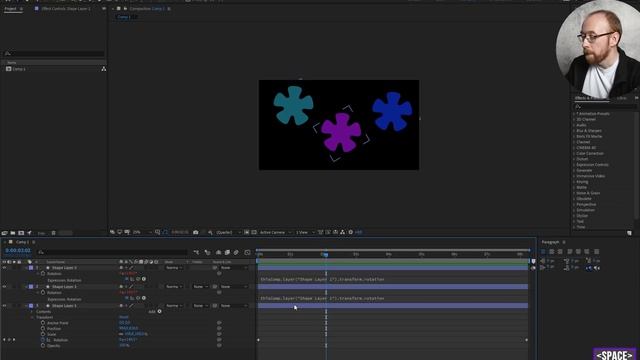The height and width of the screenshot is (360, 640).
Task: Open expression language menu on first expression row
Action: 144,279
